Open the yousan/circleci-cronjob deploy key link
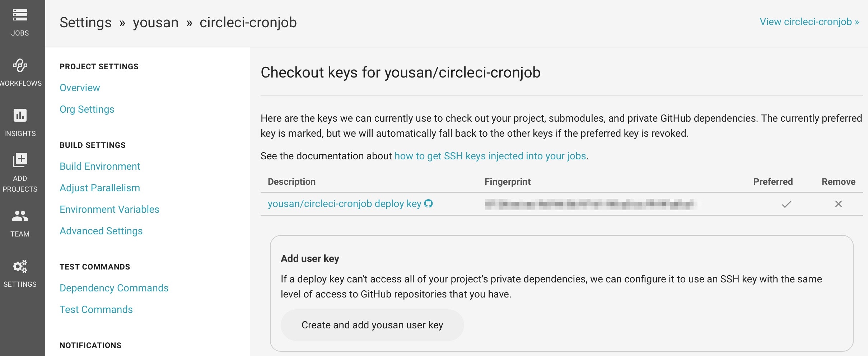The width and height of the screenshot is (868, 356). pos(344,204)
